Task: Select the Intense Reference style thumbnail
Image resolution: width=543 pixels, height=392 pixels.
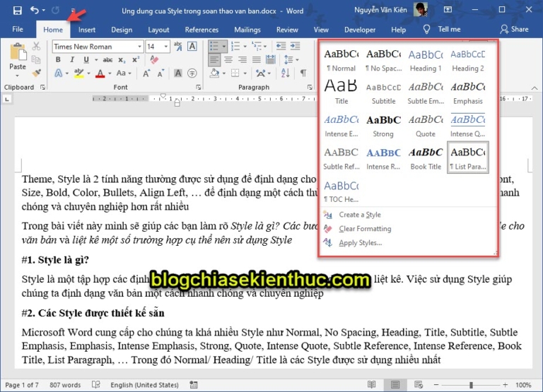Action: (x=383, y=158)
